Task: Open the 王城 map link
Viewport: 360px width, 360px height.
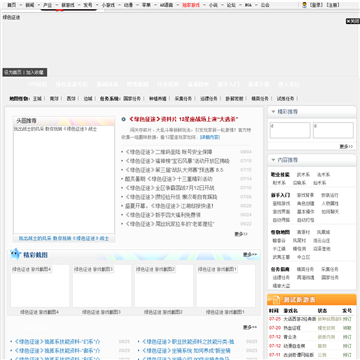Action: click(x=37, y=99)
